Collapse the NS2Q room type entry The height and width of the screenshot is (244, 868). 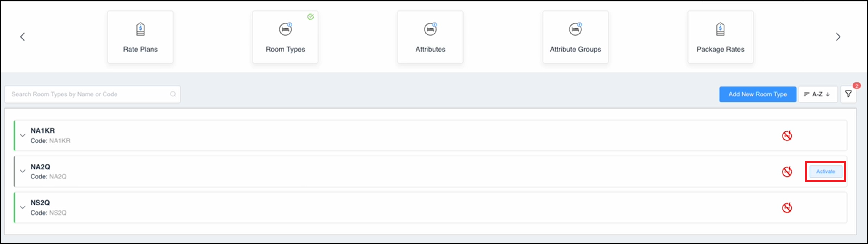22,207
